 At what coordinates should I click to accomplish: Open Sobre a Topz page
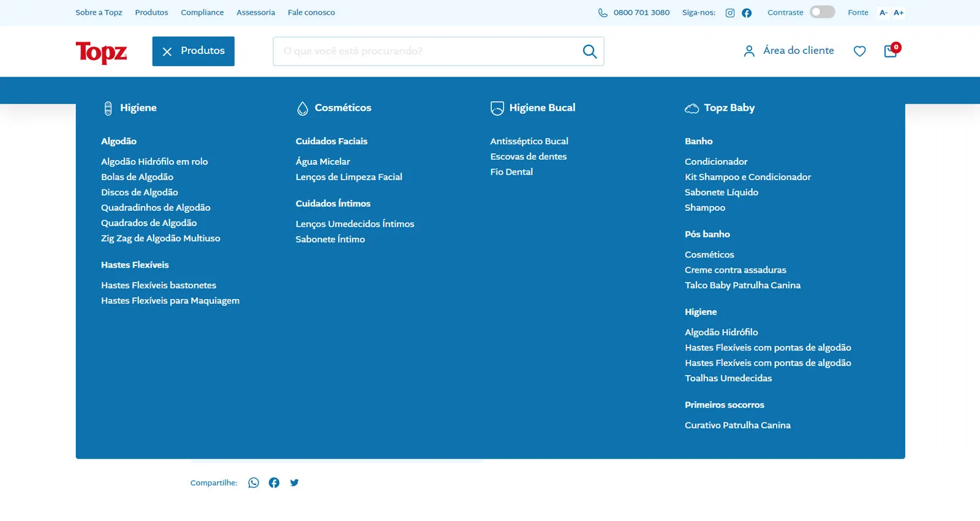(99, 12)
